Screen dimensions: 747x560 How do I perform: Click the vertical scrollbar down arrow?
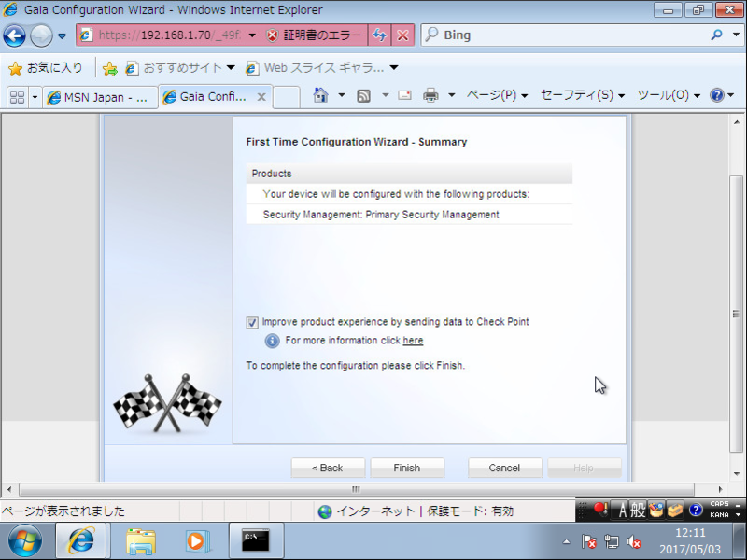point(736,474)
